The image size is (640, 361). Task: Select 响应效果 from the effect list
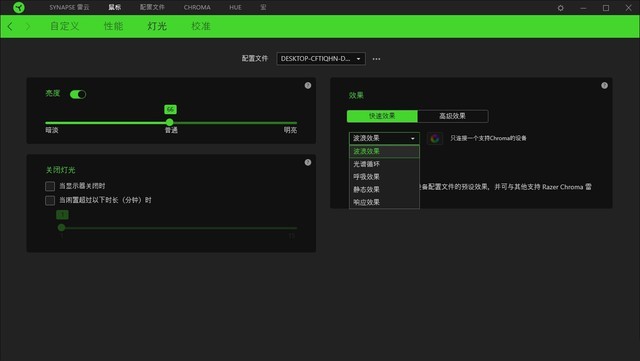384,202
